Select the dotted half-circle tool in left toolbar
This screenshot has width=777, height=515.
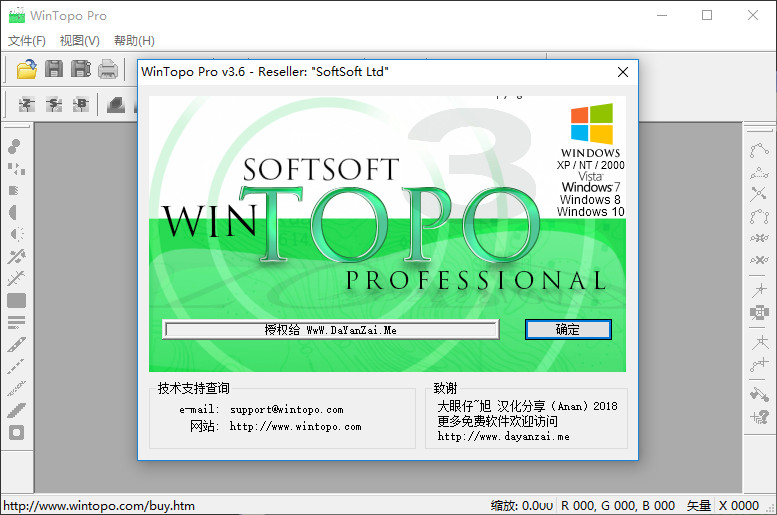point(16,234)
